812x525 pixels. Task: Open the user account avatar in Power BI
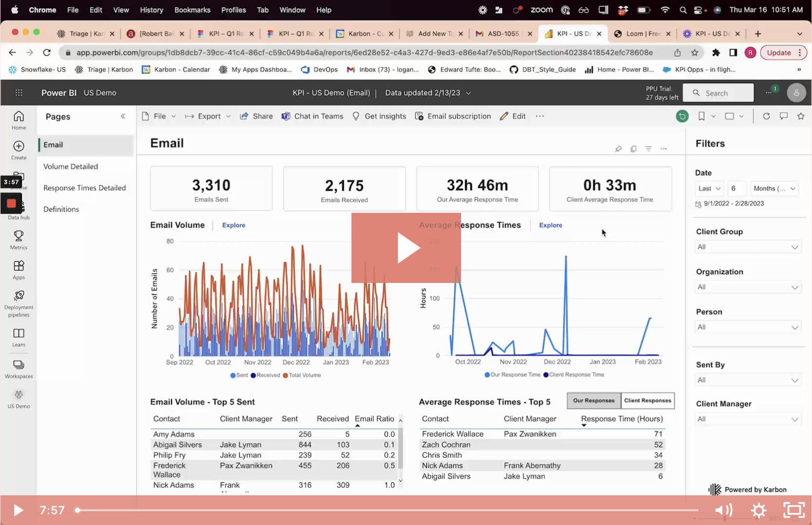[796, 93]
